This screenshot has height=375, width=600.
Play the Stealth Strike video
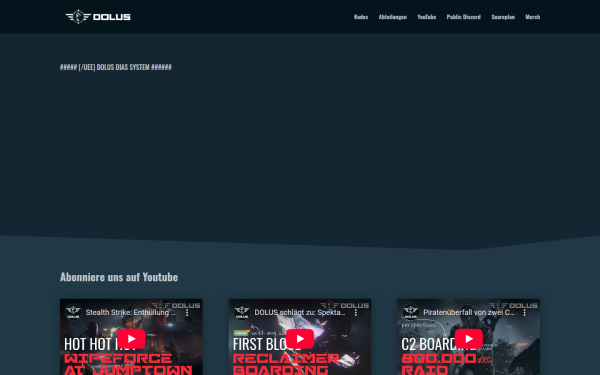pos(131,339)
